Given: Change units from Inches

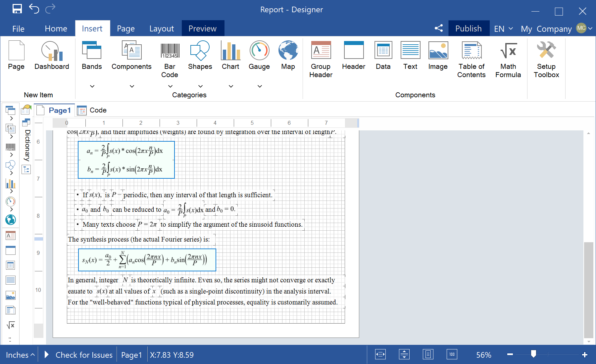Looking at the screenshot, I should pos(20,355).
